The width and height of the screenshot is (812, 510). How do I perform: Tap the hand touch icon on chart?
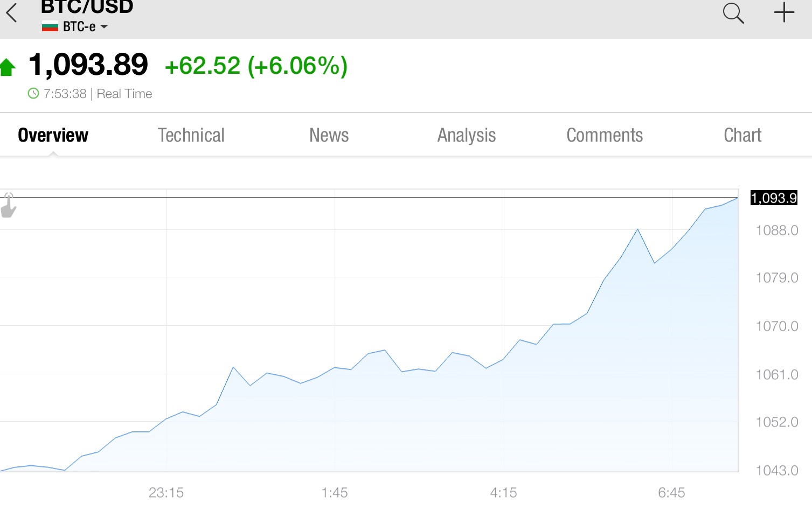click(x=9, y=205)
